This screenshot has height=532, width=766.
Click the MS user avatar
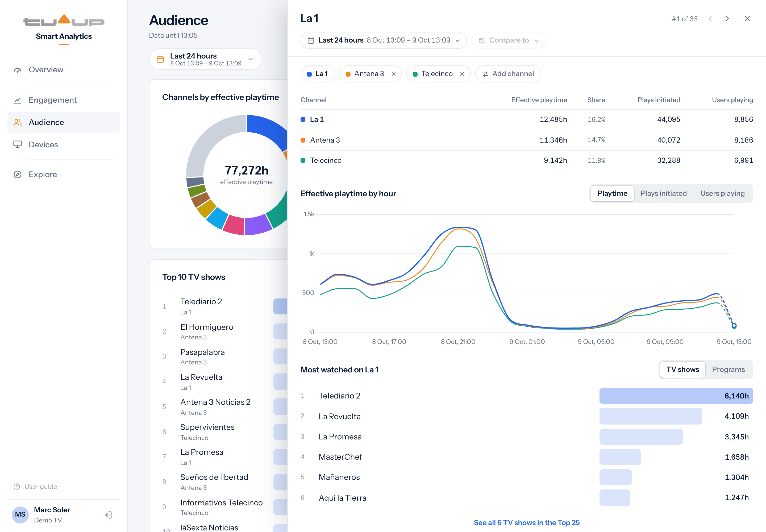tap(20, 514)
